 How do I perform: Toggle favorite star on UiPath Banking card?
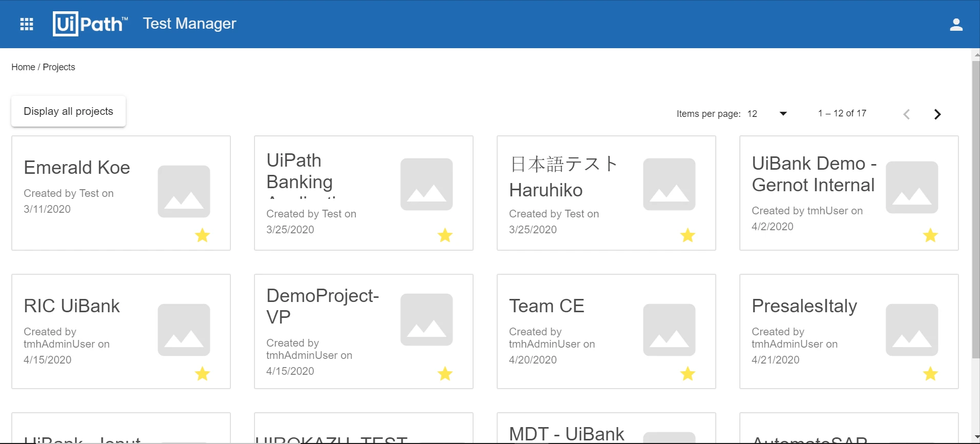click(445, 235)
